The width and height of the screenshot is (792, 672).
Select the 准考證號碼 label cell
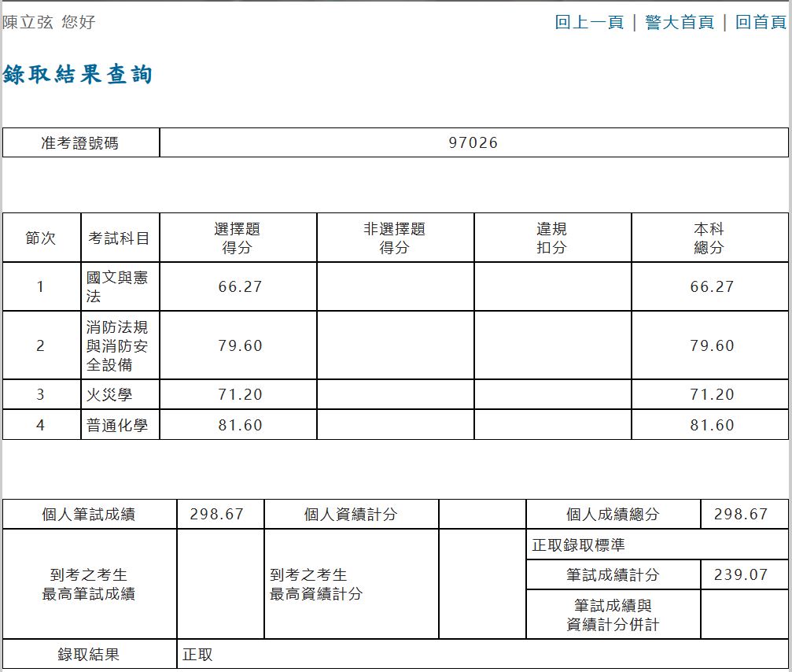(80, 143)
